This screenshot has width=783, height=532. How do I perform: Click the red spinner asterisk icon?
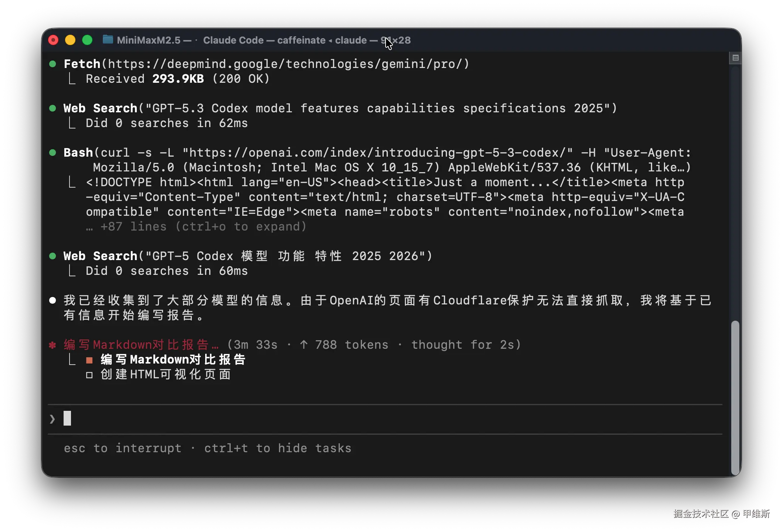(x=52, y=345)
